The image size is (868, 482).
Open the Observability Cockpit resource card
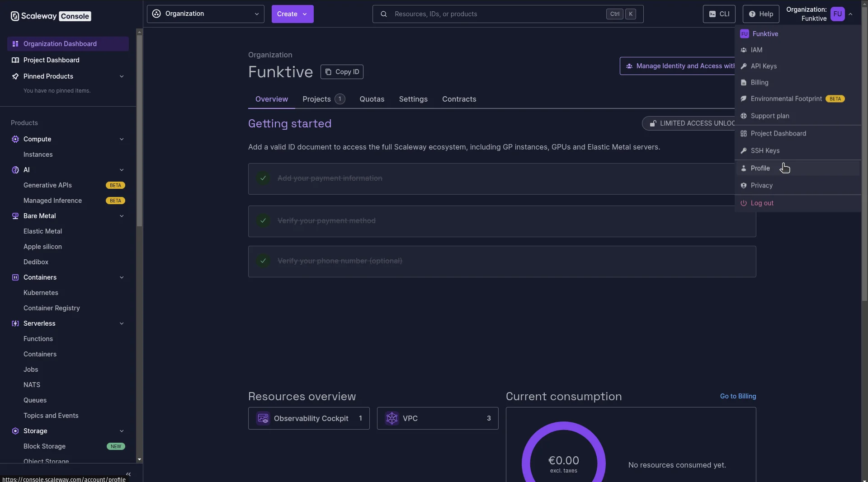[309, 418]
